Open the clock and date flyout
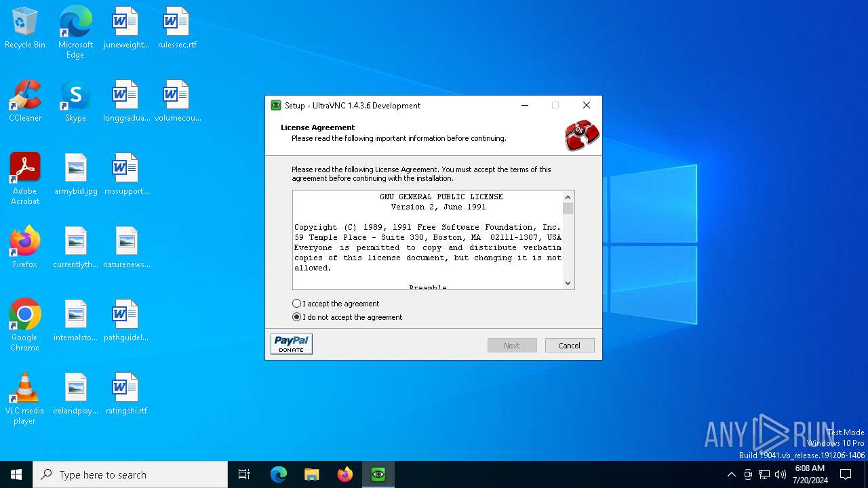The width and height of the screenshot is (868, 488). (x=810, y=474)
